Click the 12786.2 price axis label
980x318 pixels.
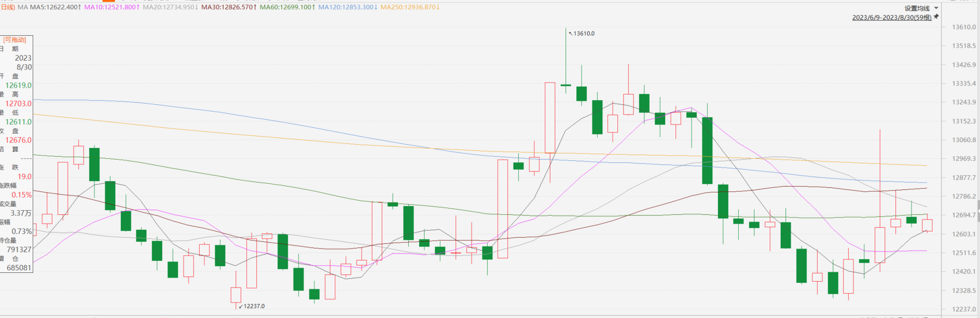click(x=964, y=197)
